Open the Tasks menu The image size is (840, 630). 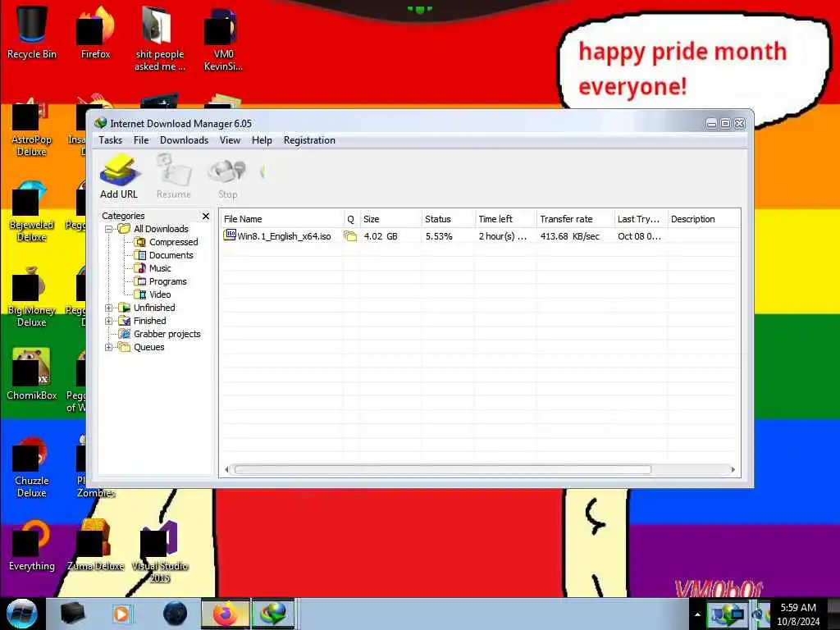111,140
